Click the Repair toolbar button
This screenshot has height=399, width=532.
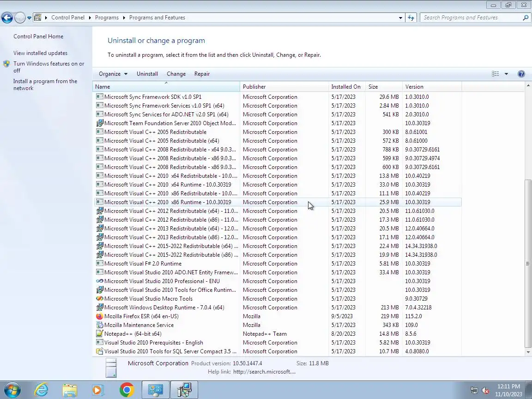tap(202, 74)
